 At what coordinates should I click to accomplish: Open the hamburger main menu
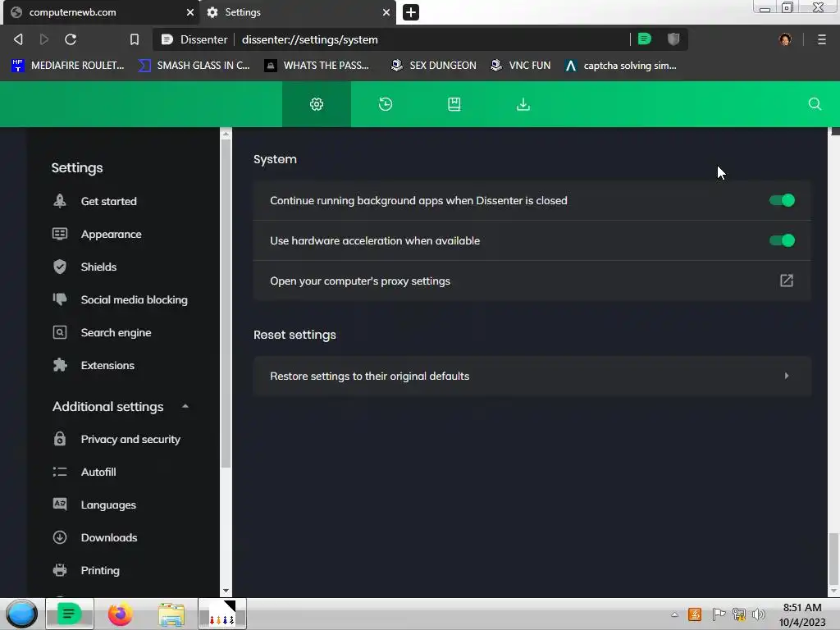point(822,39)
